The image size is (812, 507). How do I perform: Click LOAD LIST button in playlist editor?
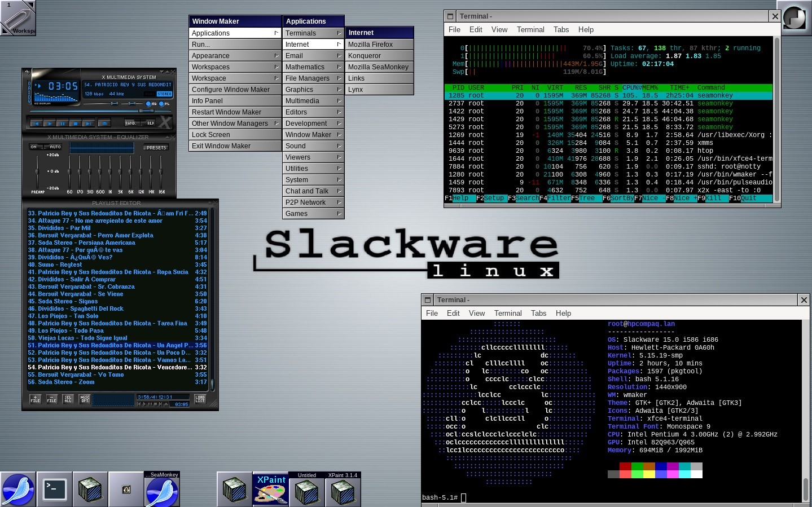tap(200, 399)
